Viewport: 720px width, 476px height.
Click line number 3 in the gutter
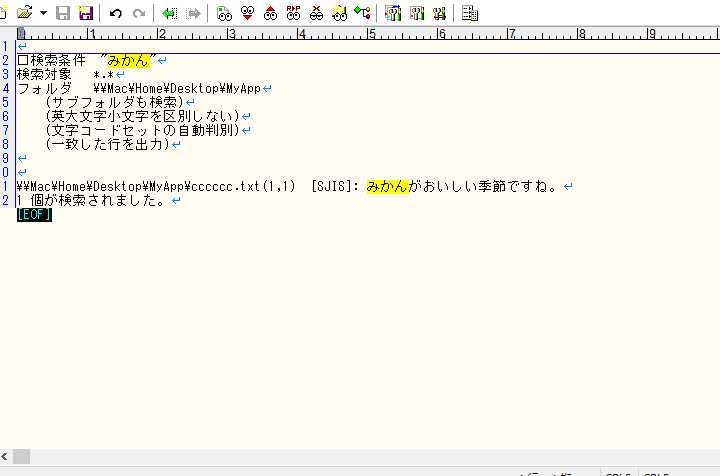(x=5, y=74)
